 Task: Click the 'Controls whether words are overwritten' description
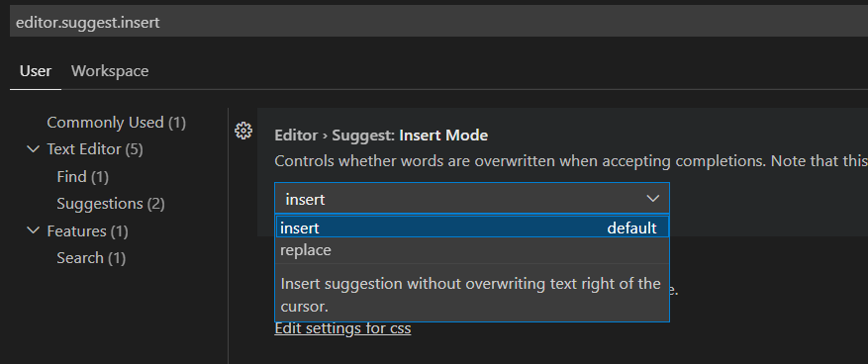[x=571, y=161]
